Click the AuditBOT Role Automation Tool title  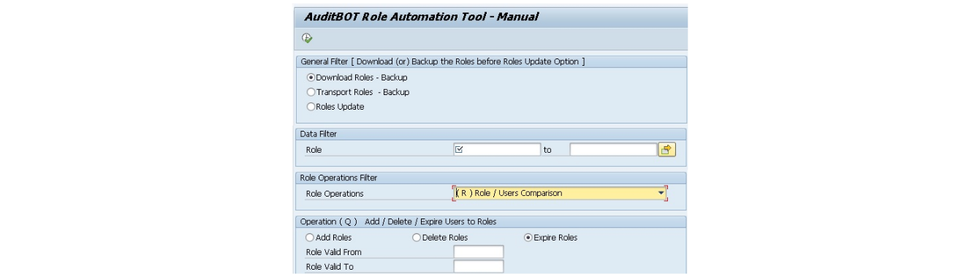pos(421,16)
